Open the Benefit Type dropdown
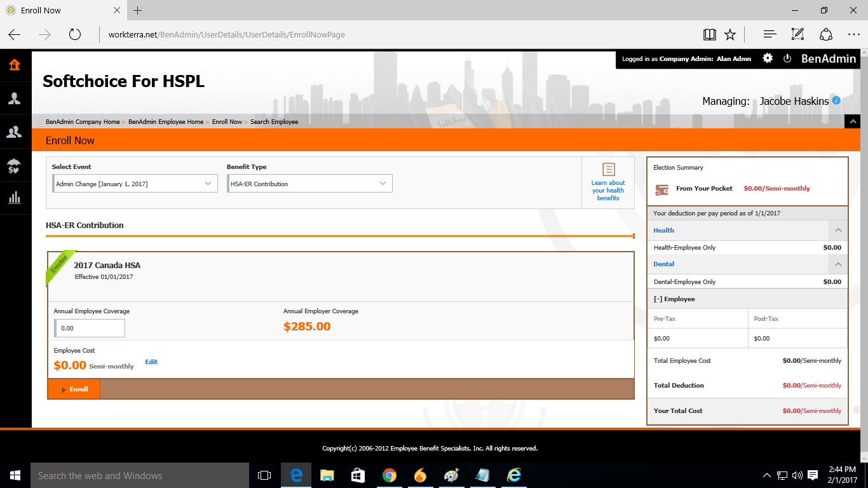 (x=309, y=184)
